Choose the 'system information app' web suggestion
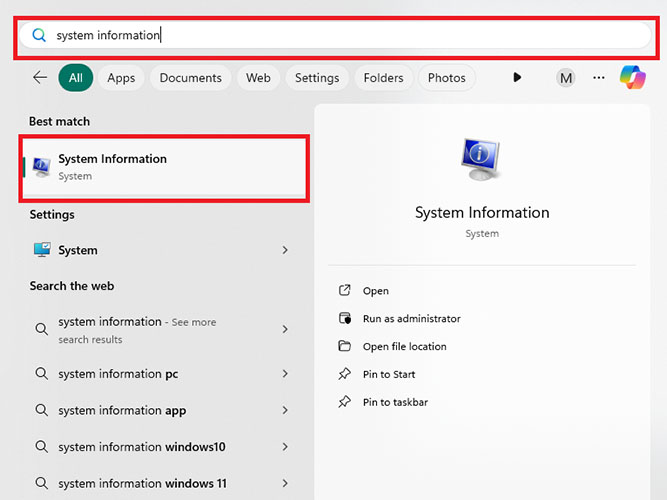 click(x=122, y=411)
